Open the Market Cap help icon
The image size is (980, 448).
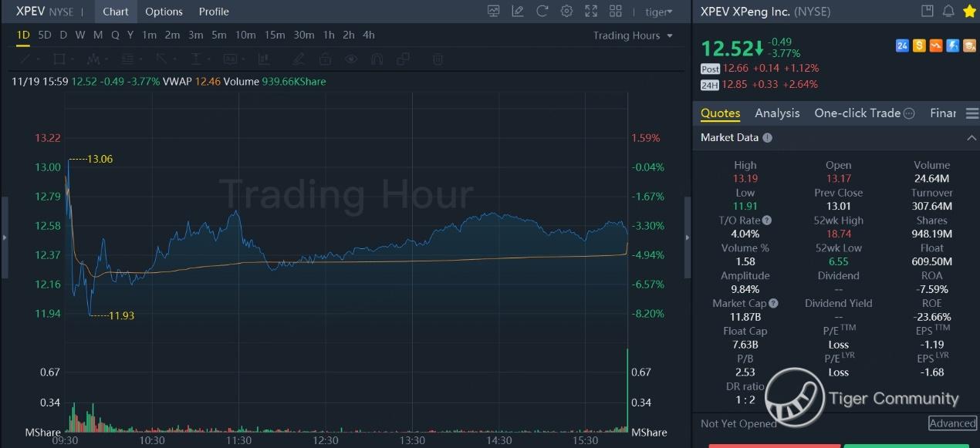click(x=773, y=304)
